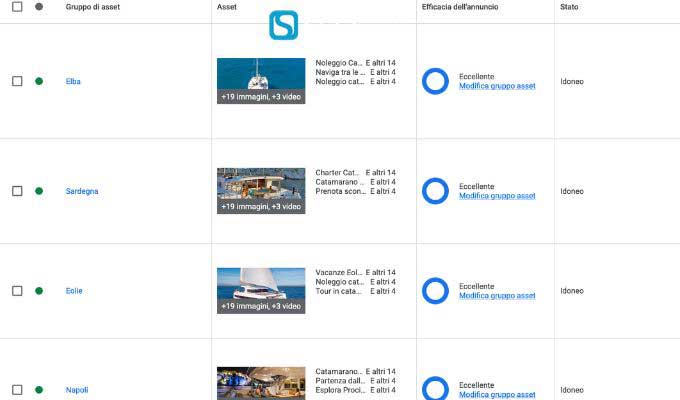Click the green status dot for Napoli
Screen dimensions: 680x400
click(39, 390)
